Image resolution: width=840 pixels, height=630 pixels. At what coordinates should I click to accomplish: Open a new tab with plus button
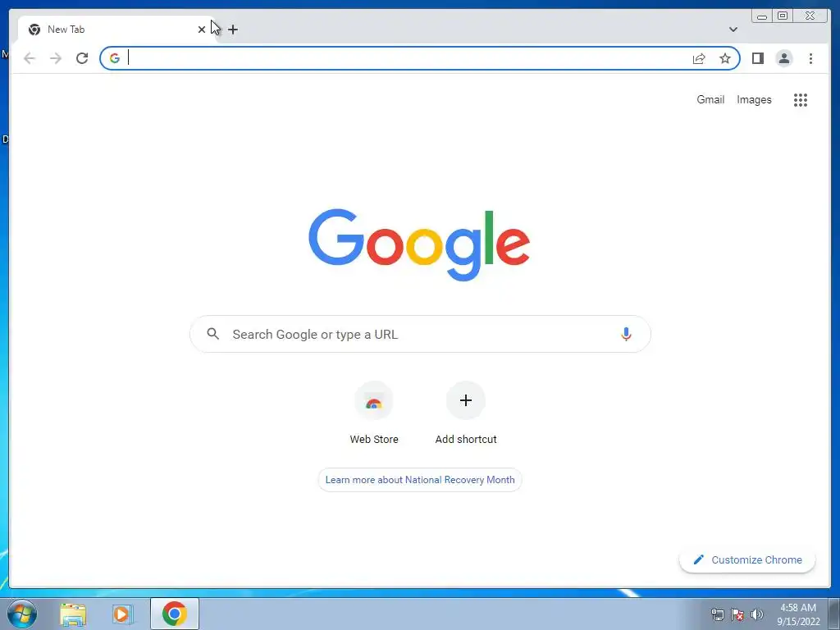point(233,30)
